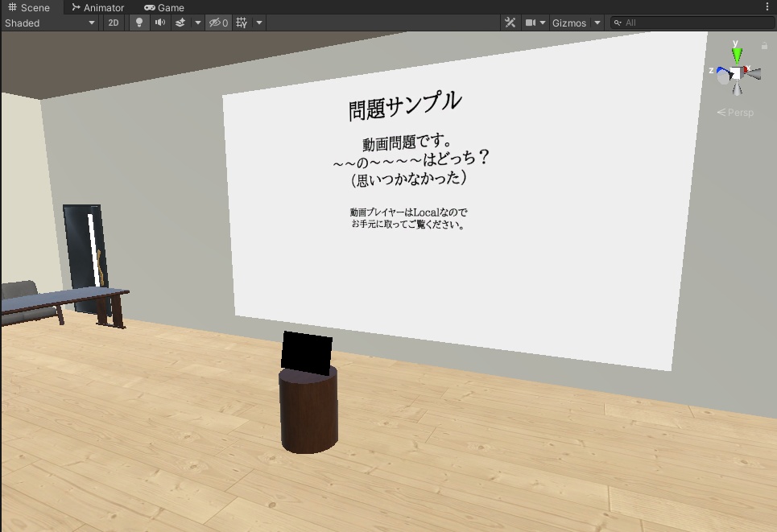This screenshot has height=532, width=777.
Task: Click the green Y axis of scene gizmo
Action: click(735, 52)
